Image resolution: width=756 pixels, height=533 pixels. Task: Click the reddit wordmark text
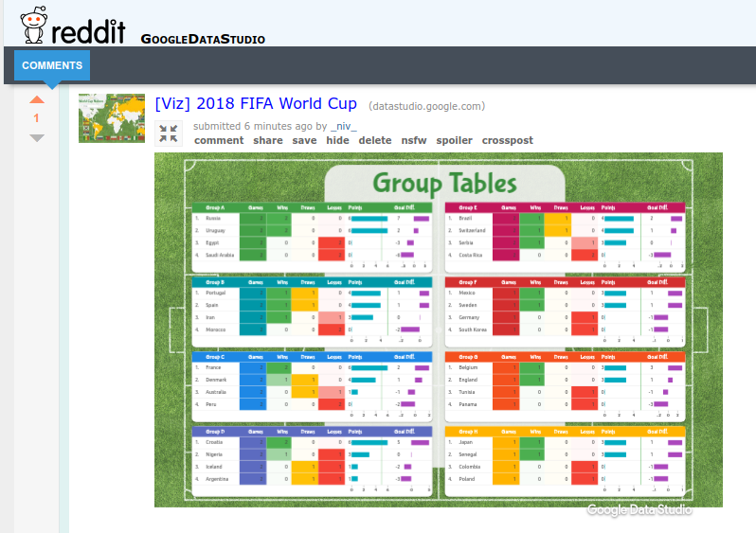(x=87, y=31)
